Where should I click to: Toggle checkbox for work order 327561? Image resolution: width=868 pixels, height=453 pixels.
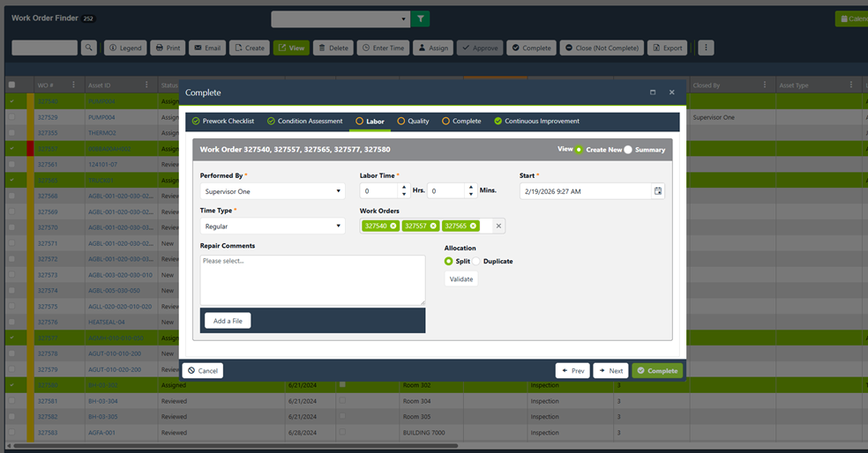(11, 164)
